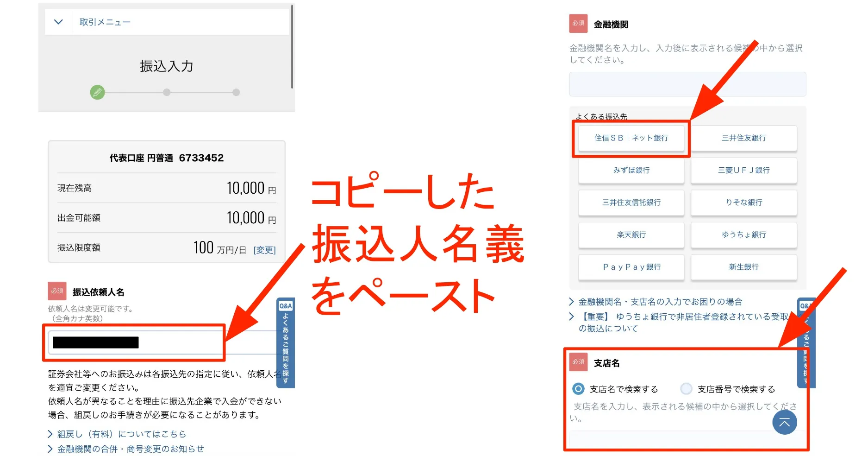Select 住信ＳＢＩネット銀行 from common destinations

[631, 138]
